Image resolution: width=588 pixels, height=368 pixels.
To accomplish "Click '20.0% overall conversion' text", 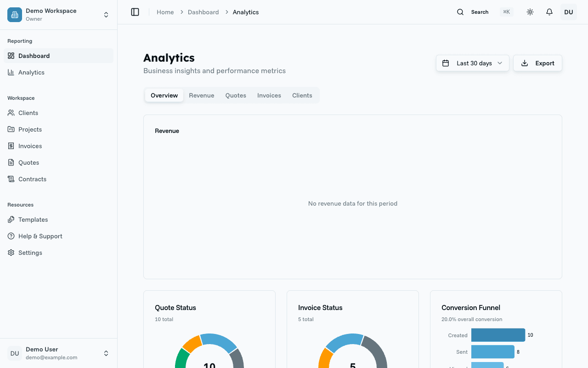I will click(x=472, y=319).
